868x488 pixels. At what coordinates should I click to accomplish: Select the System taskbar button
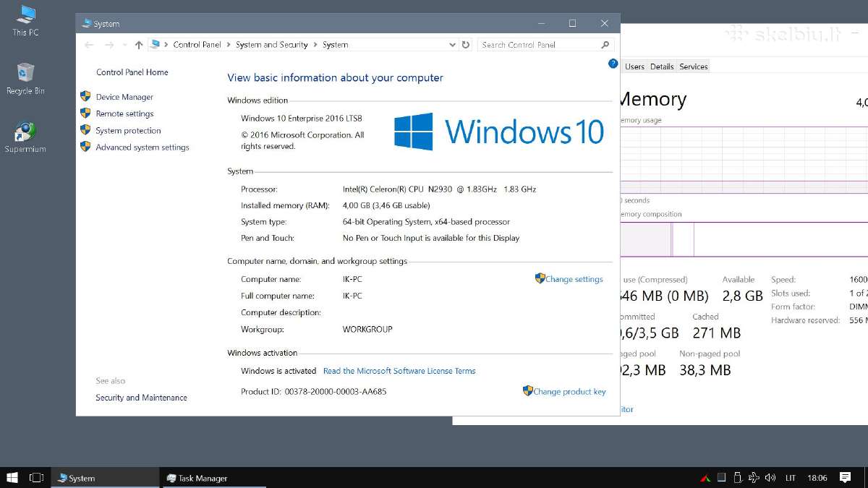(x=105, y=478)
